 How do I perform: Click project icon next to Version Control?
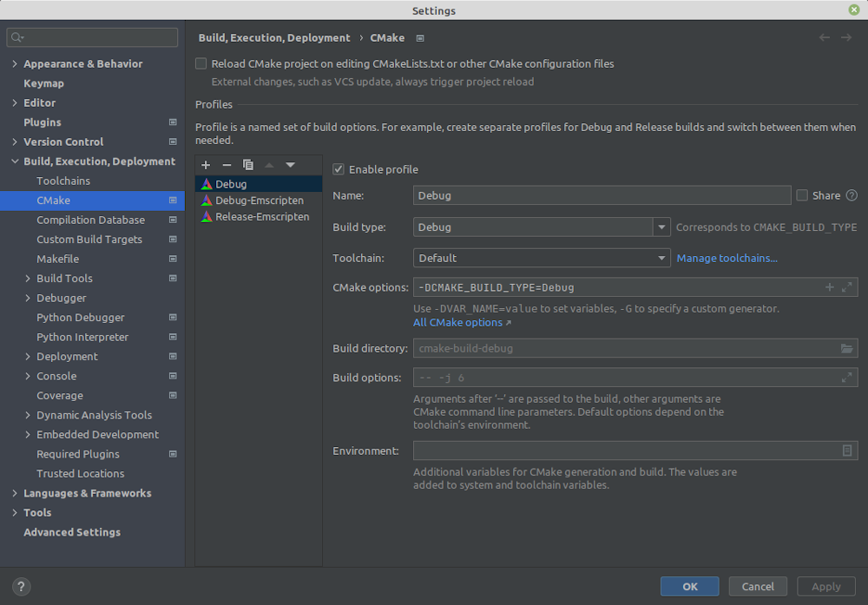[x=173, y=141]
